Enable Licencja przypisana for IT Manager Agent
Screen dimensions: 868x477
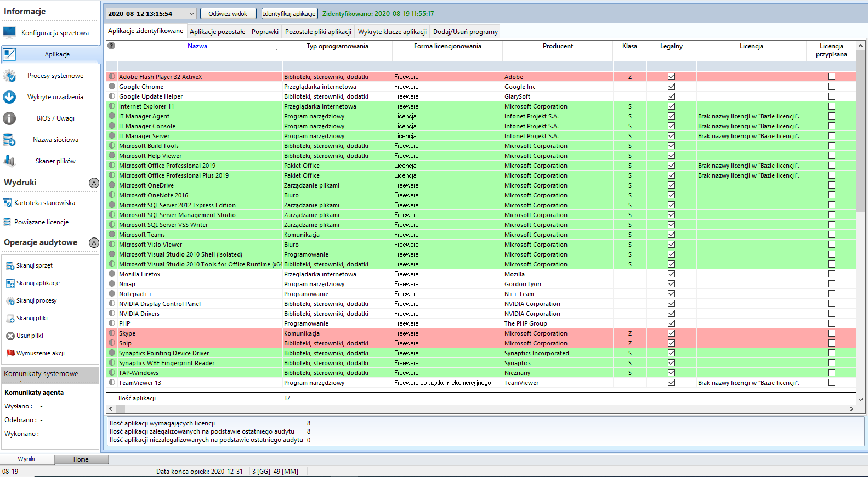tap(831, 116)
